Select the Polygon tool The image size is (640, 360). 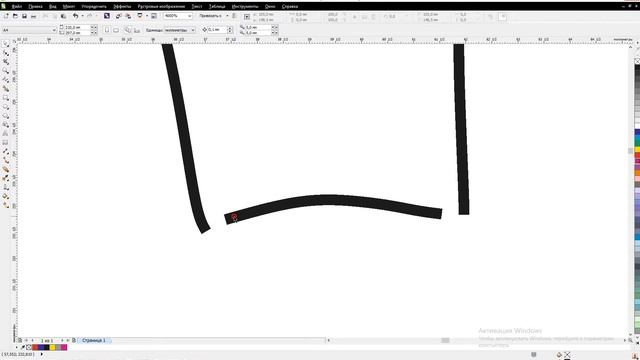pos(6,116)
